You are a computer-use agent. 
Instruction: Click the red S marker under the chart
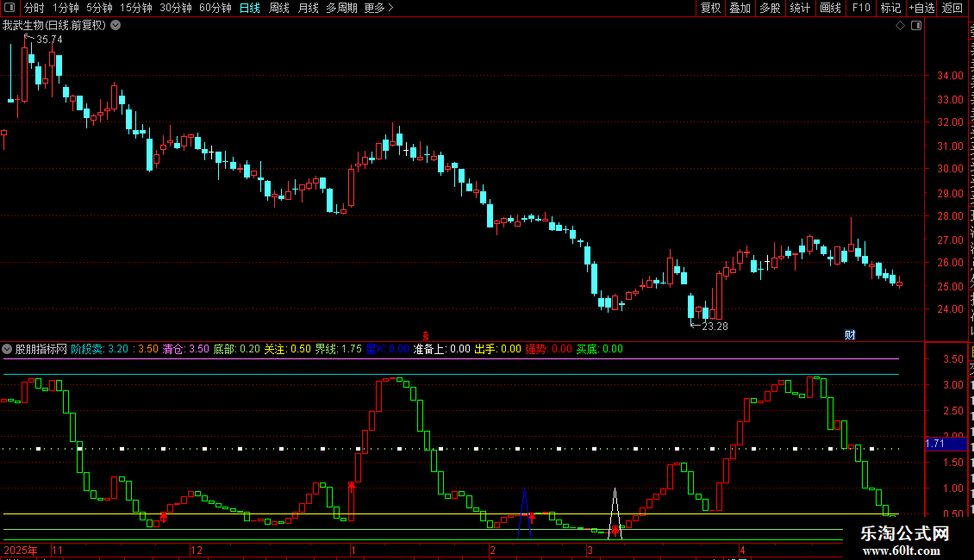point(426,337)
